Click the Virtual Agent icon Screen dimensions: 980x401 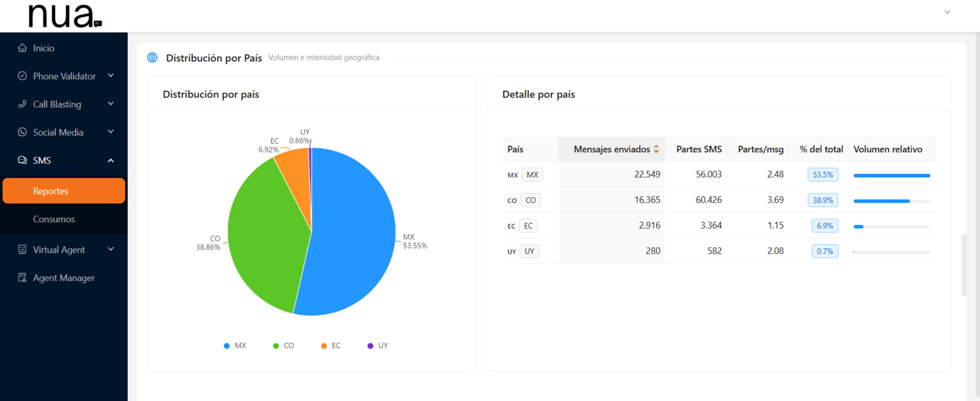coord(22,249)
